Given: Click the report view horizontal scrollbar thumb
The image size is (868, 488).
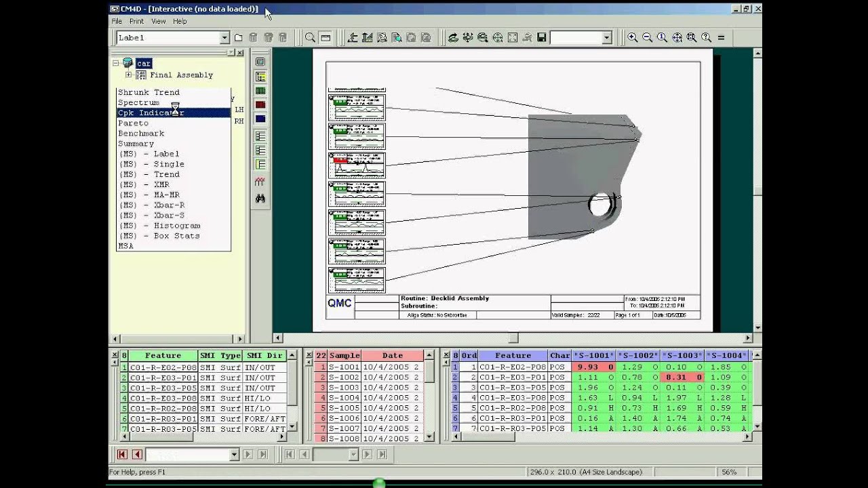Looking at the screenshot, I should 513,338.
